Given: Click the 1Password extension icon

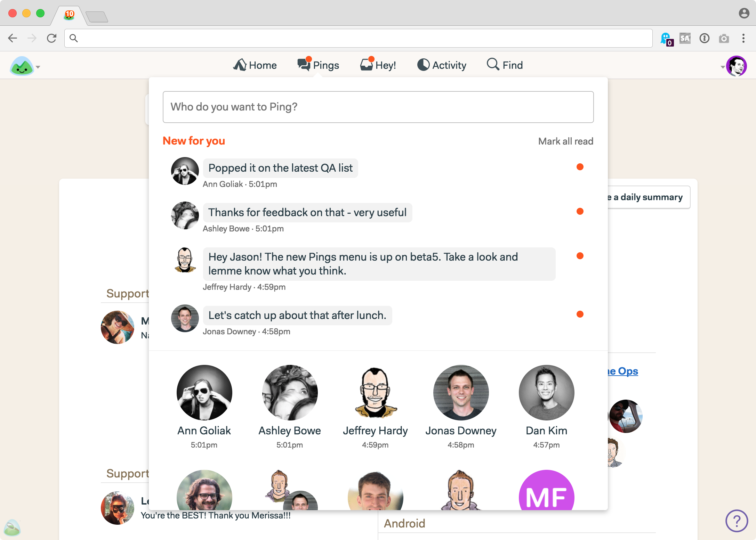Looking at the screenshot, I should [705, 38].
